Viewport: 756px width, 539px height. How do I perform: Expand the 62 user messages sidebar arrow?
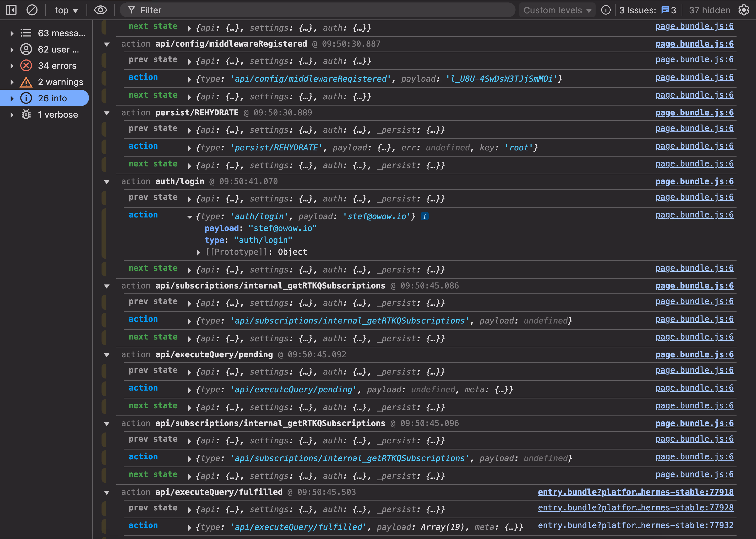(12, 50)
